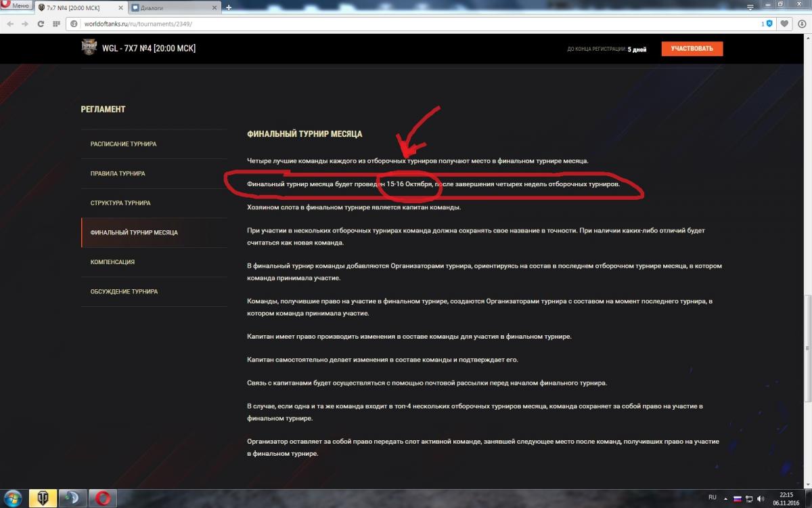
Task: Click the Russian flag tray icon
Action: coord(738,498)
